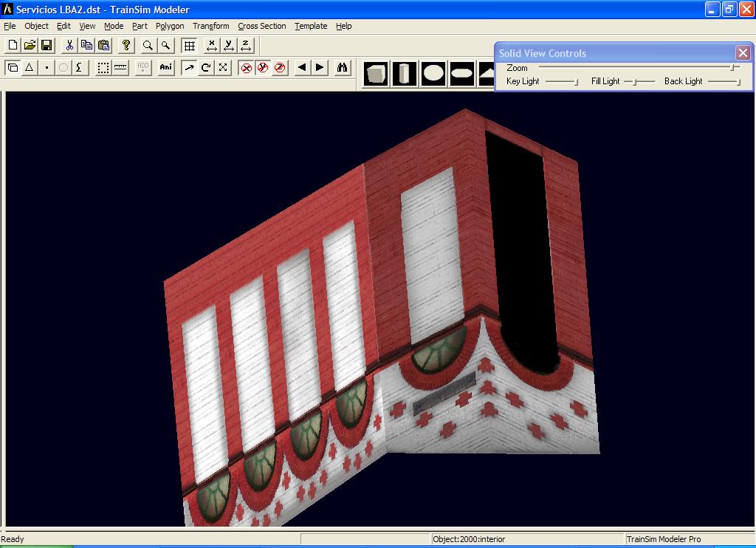The height and width of the screenshot is (548, 756).
Task: Insert a box primitive shape
Action: click(x=376, y=74)
